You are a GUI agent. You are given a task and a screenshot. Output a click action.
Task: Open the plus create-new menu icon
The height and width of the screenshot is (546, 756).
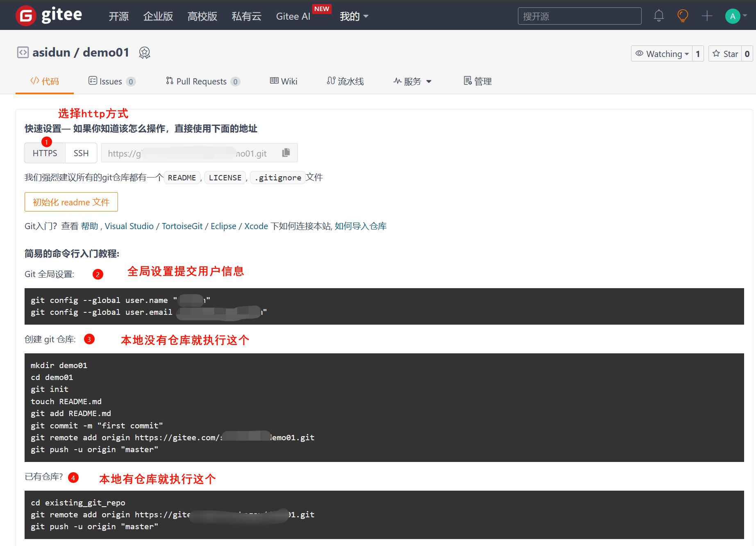pos(707,16)
